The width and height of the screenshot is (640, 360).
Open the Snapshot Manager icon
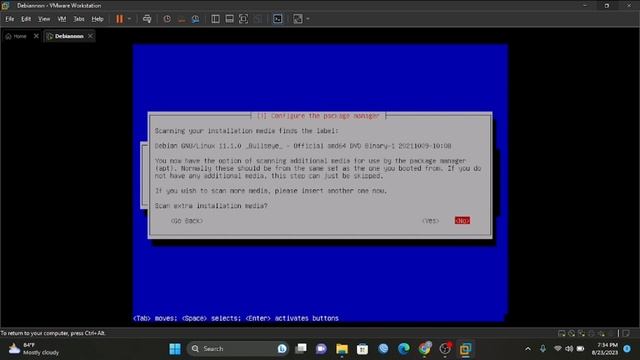pyautogui.click(x=196, y=19)
